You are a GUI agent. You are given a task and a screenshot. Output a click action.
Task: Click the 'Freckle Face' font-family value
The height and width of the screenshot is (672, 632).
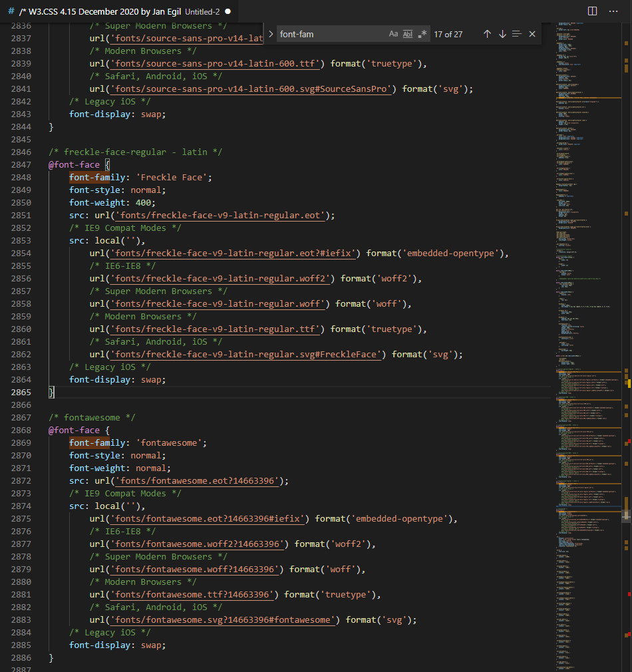point(172,178)
